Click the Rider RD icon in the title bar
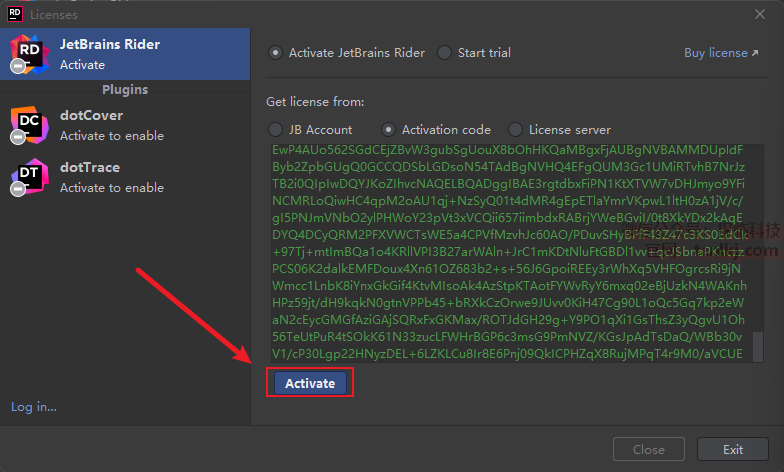Screen dimensions: 784x472 [14, 14]
